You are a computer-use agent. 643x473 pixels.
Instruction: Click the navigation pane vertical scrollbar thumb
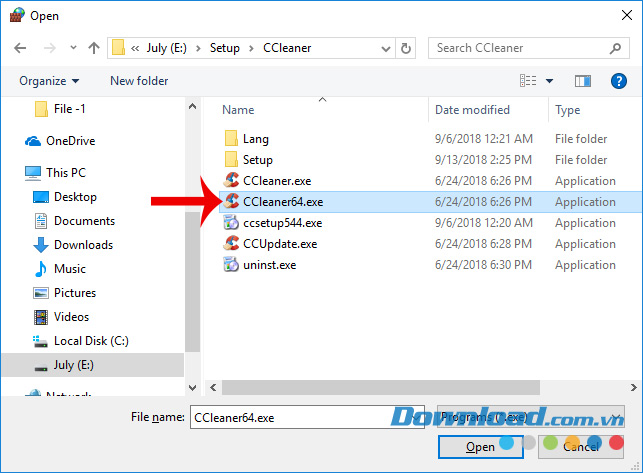[x=192, y=282]
